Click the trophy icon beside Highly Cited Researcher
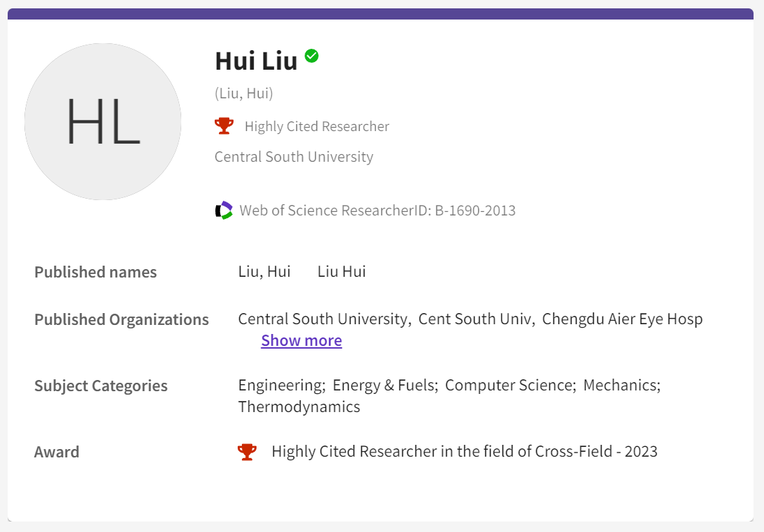764x532 pixels. [224, 126]
